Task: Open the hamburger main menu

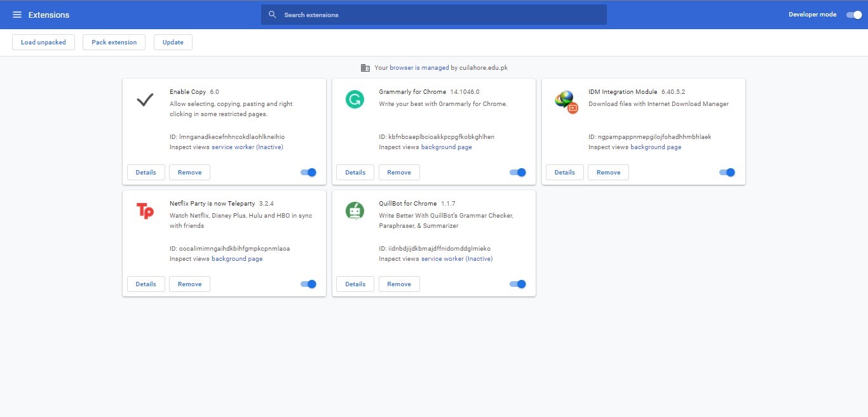Action: (17, 15)
